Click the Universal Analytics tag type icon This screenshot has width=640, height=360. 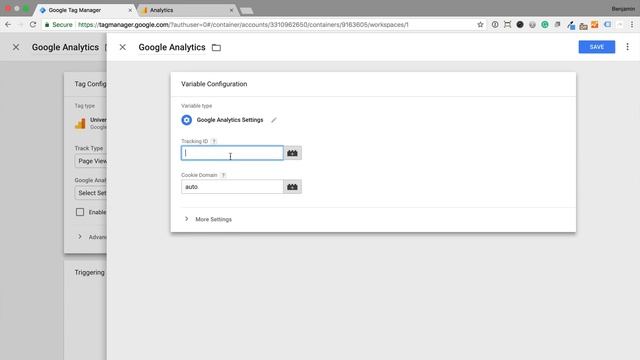(x=80, y=123)
